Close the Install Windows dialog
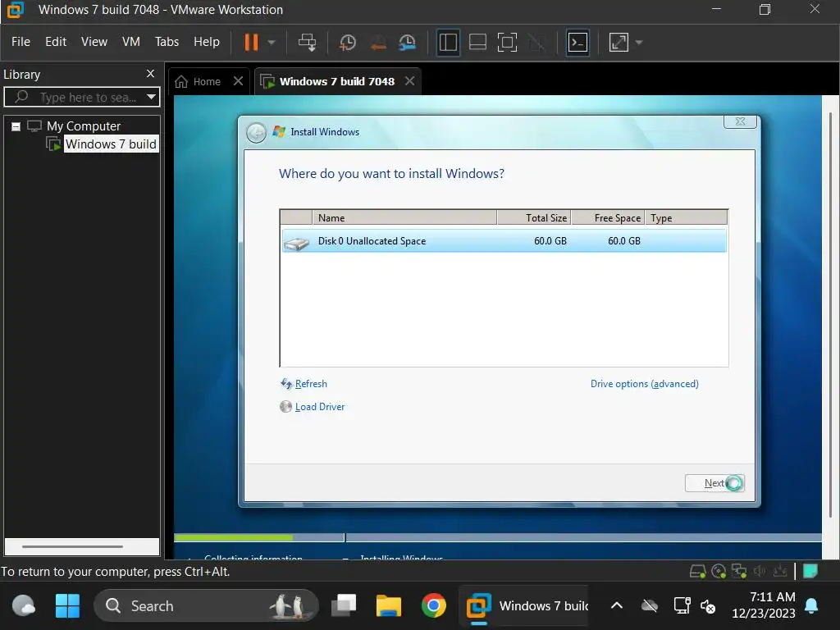 pos(740,121)
